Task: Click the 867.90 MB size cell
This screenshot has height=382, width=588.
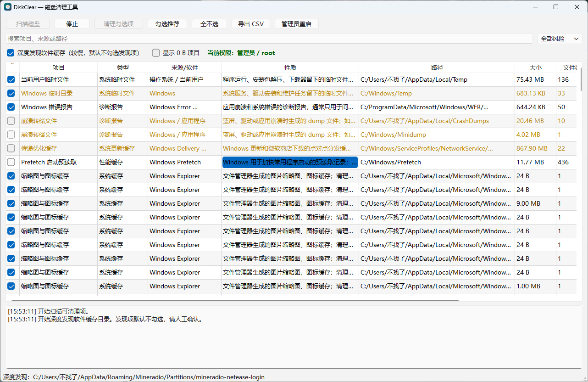Action: point(536,148)
